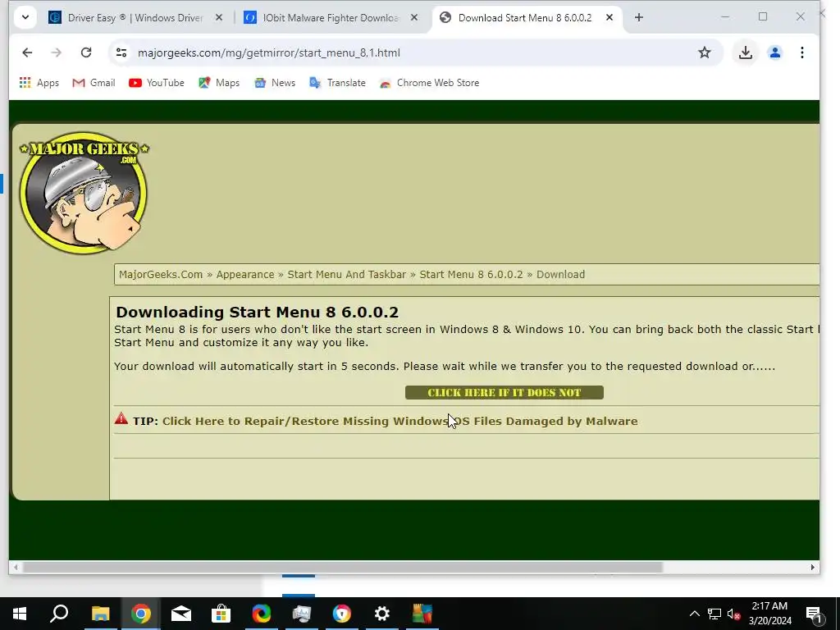Switch to the Driver Easy tab
The image size is (840, 630).
click(x=135, y=18)
